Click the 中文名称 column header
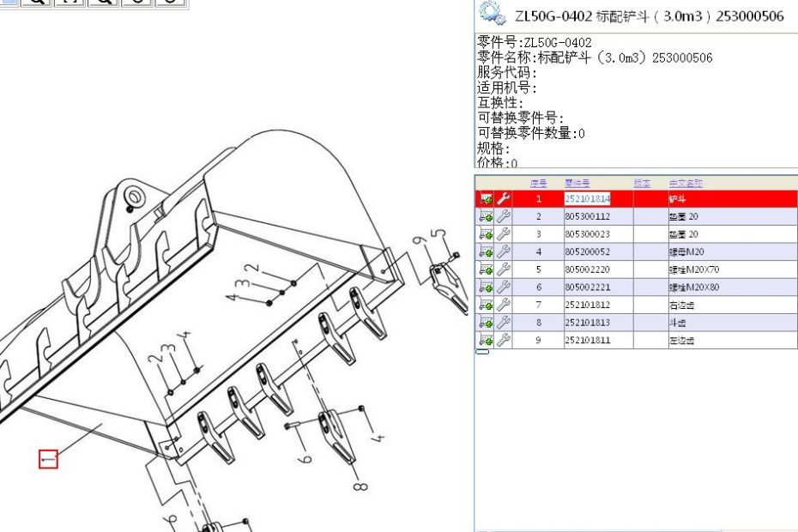798x532 pixels. click(x=686, y=183)
